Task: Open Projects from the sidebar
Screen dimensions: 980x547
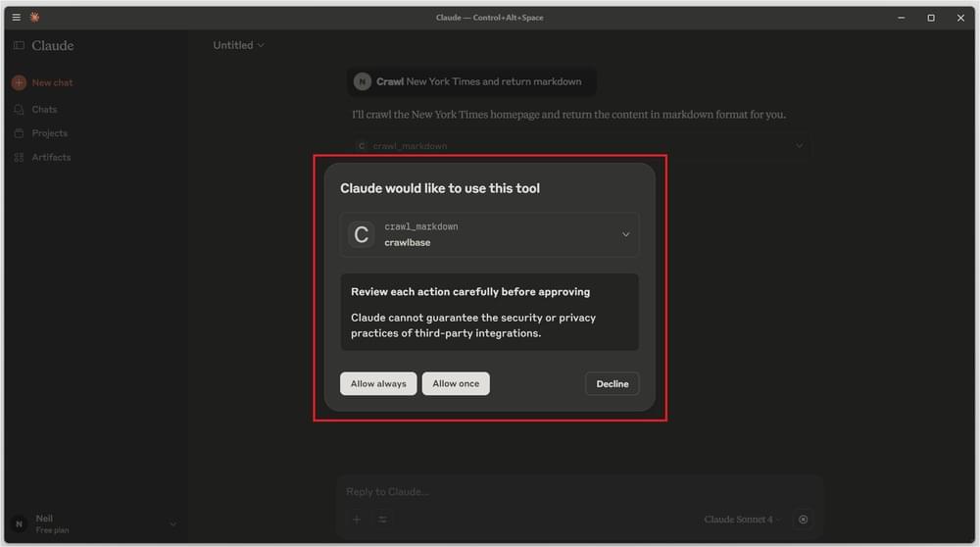Action: (49, 133)
